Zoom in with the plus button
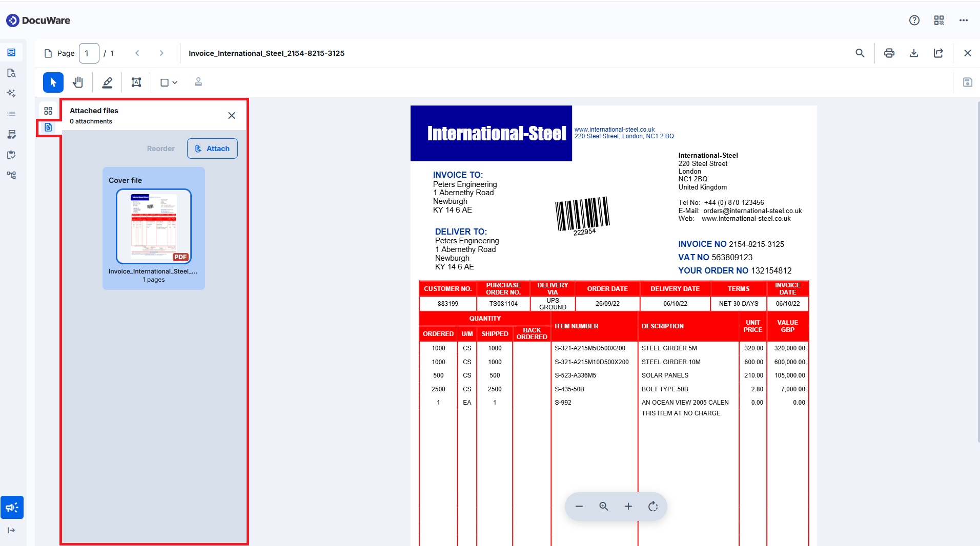 [628, 507]
